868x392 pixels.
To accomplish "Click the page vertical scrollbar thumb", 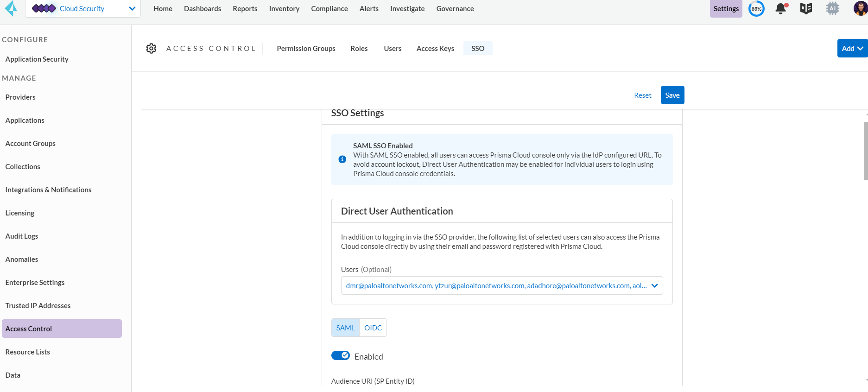I will [866, 151].
